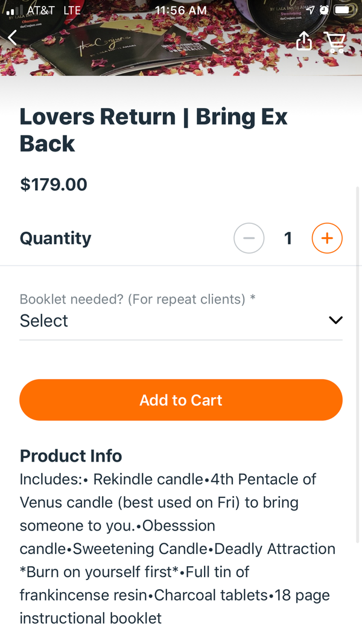Screen dimensions: 362x644
Task: Tap the Product Info heading
Action: point(71,456)
